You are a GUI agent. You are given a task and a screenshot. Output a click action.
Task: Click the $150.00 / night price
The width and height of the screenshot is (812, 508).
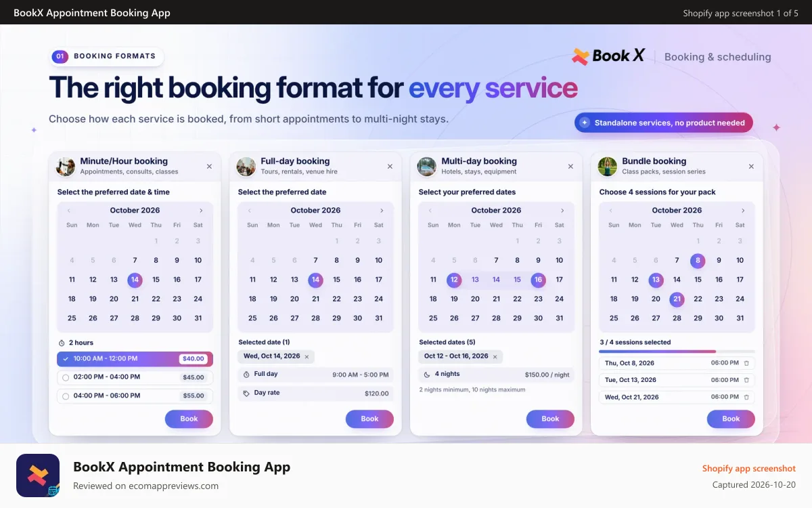[x=547, y=375]
